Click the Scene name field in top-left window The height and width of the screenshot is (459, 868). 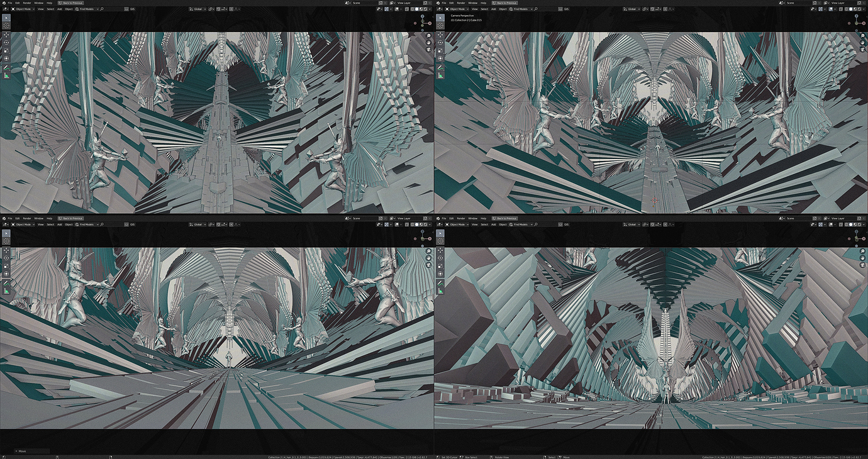click(365, 3)
